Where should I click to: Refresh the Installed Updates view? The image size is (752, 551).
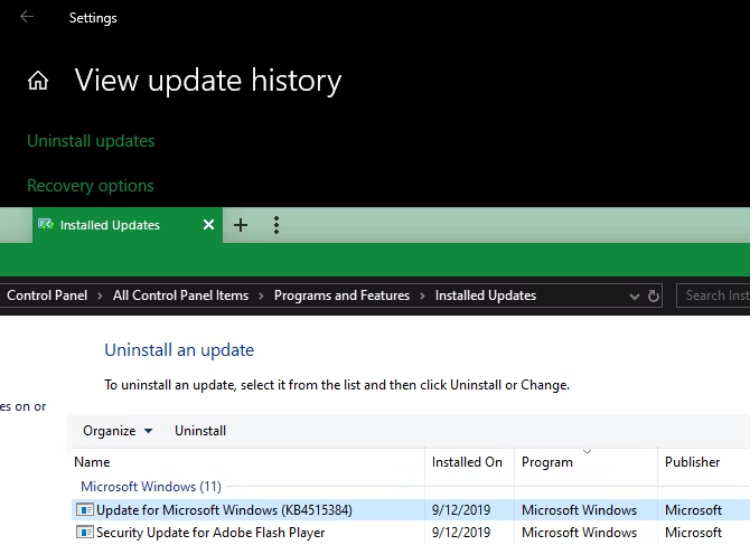coord(653,296)
